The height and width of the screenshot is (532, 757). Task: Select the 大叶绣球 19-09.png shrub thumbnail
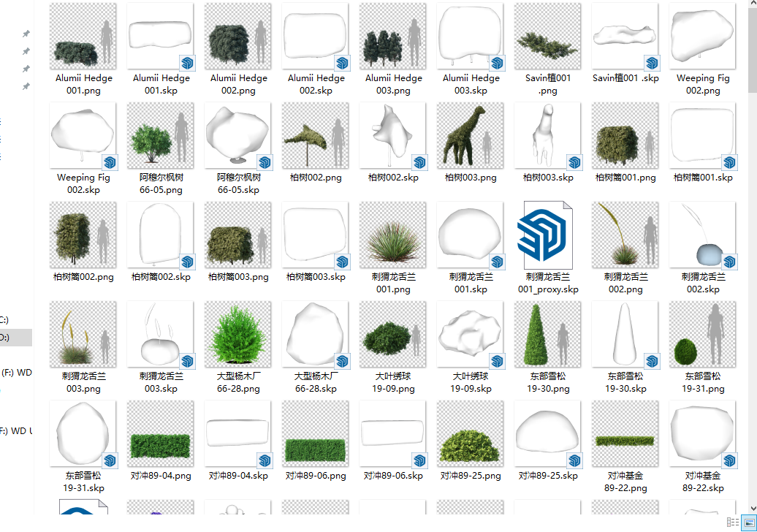click(393, 335)
